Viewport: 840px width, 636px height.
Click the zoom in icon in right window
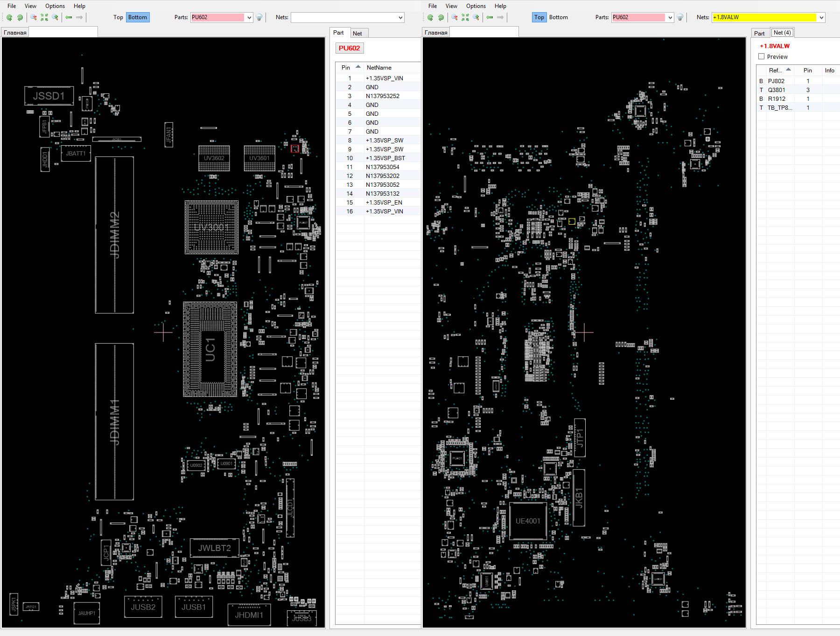point(476,17)
